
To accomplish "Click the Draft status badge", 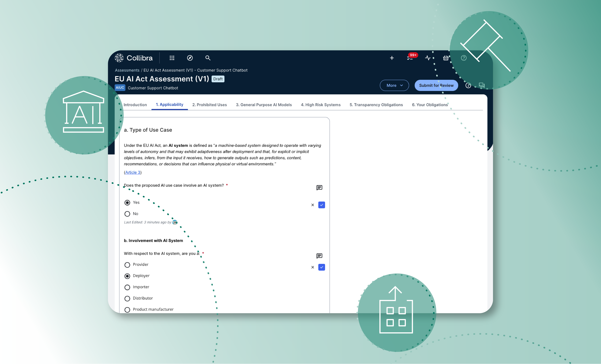I will click(x=218, y=79).
